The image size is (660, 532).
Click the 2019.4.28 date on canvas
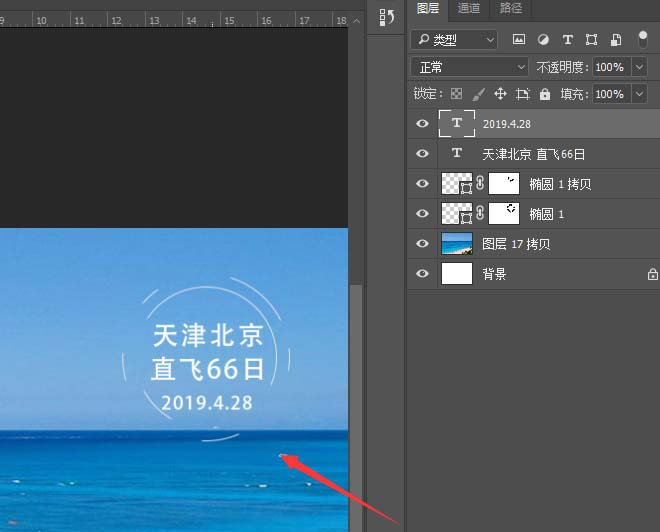(207, 403)
